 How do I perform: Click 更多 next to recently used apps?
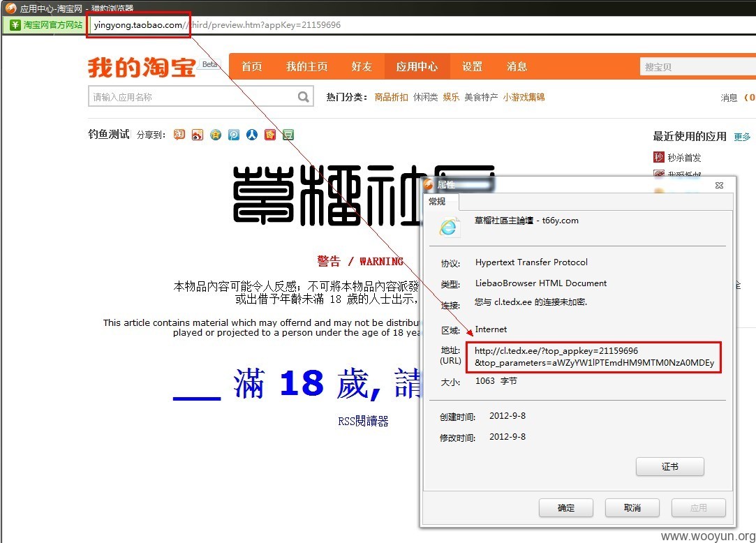[x=742, y=137]
